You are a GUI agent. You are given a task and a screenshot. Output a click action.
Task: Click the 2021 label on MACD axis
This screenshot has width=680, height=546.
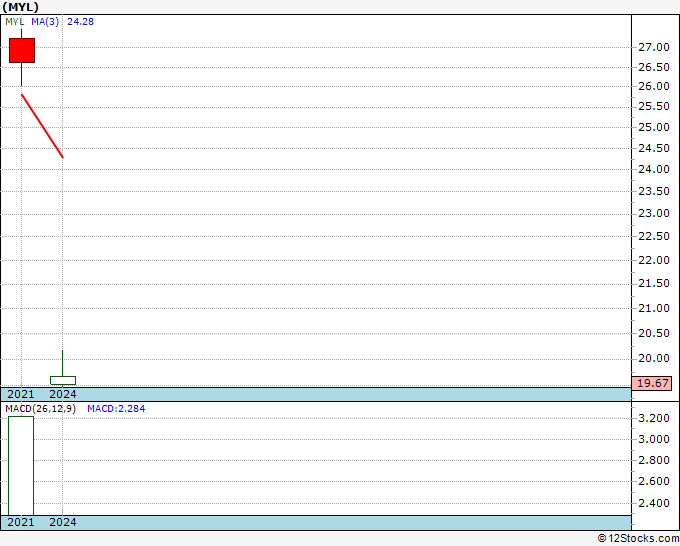click(21, 522)
